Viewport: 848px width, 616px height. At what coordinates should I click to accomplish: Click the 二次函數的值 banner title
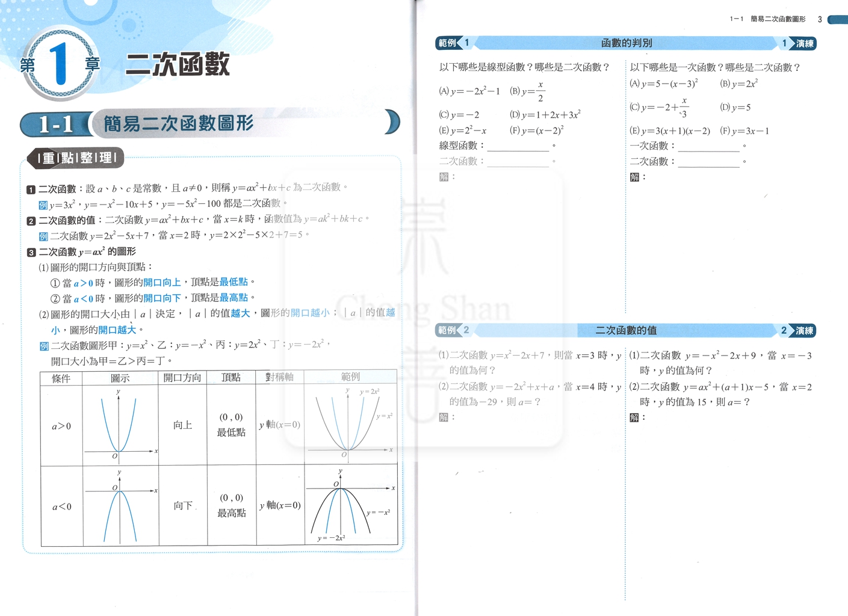pos(626,330)
